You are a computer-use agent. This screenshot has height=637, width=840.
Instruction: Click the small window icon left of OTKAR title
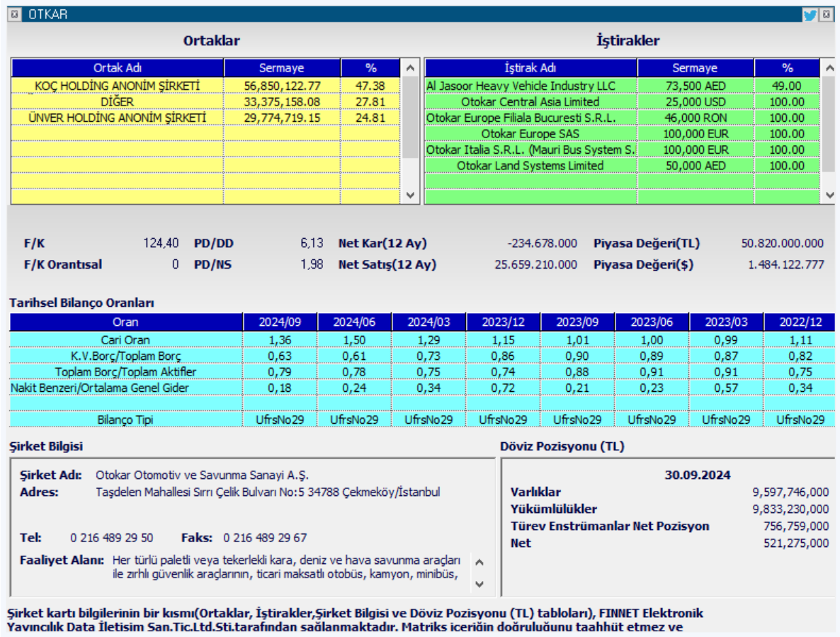(14, 14)
